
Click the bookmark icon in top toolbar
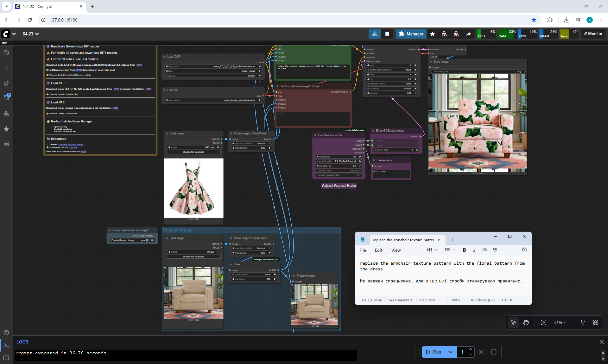(387, 34)
